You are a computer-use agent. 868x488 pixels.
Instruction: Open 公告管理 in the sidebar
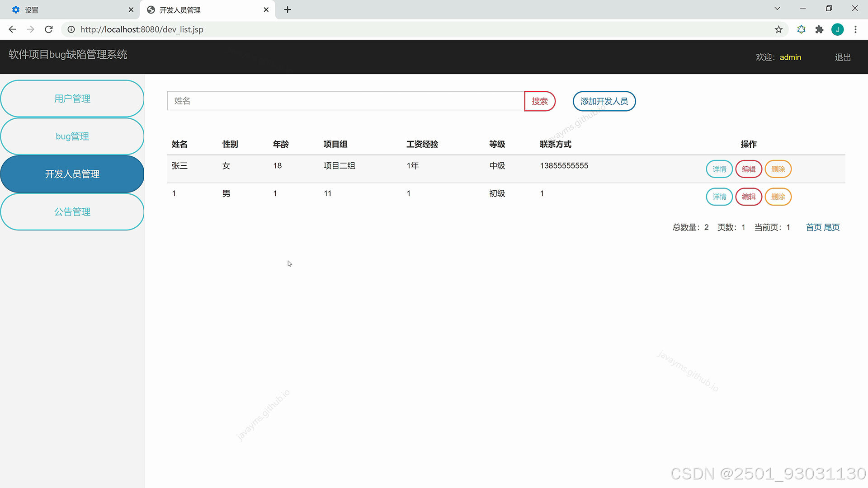click(x=72, y=211)
